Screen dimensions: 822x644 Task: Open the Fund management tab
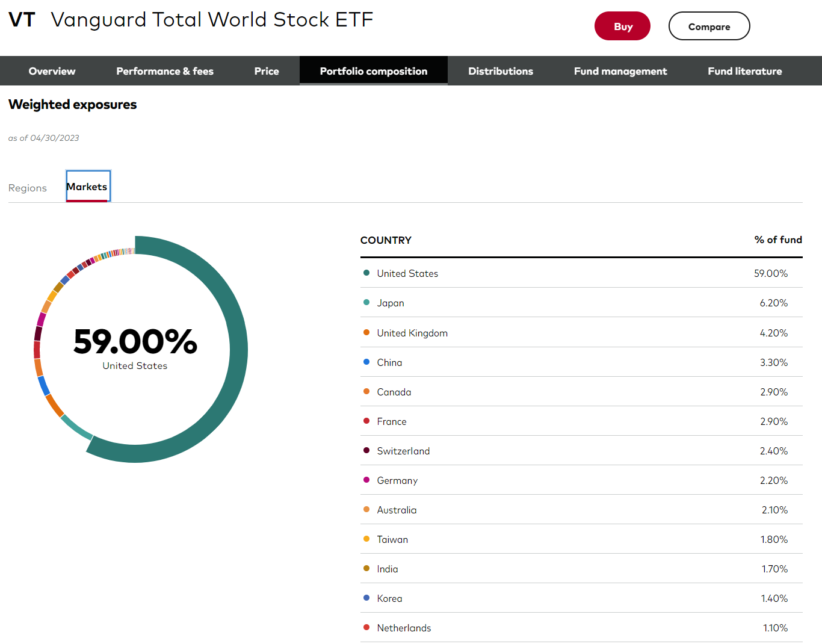620,71
